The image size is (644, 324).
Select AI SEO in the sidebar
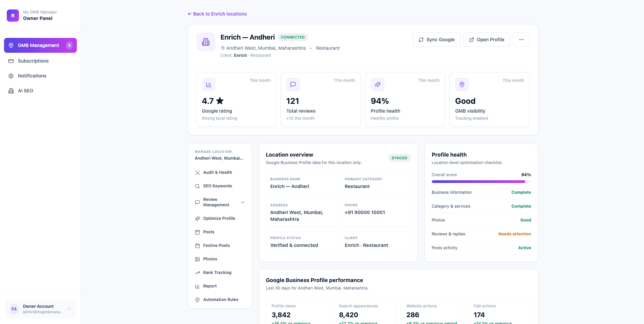(40, 91)
